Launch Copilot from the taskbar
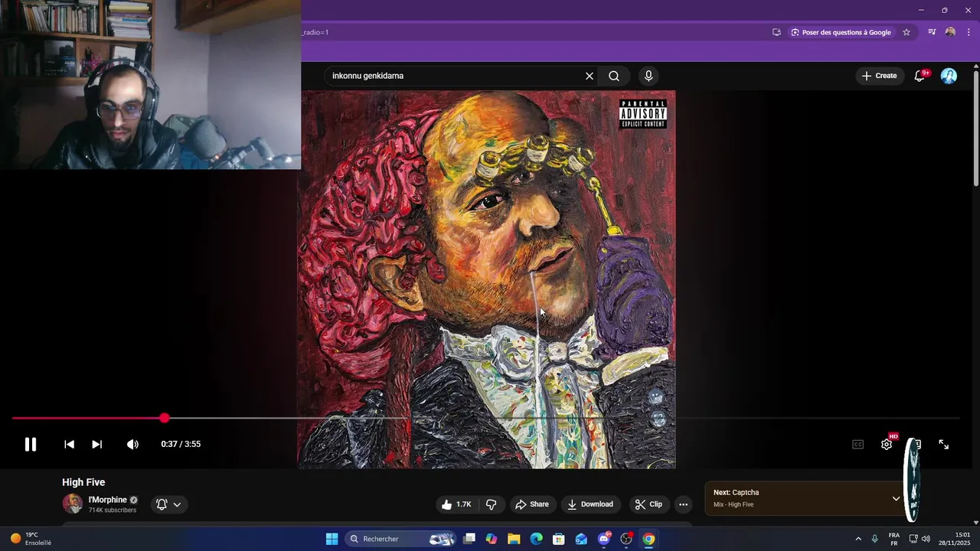 [x=492, y=539]
